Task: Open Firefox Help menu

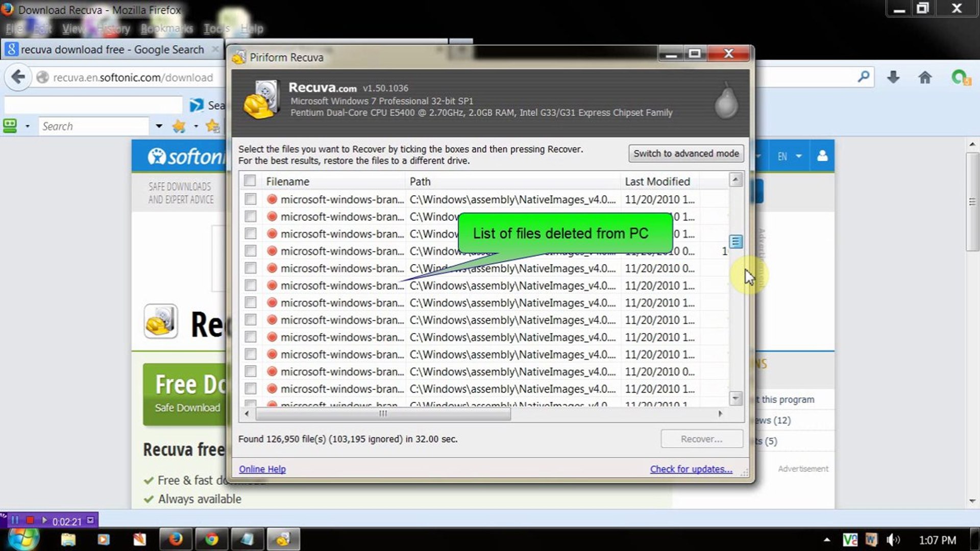Action: 252,29
